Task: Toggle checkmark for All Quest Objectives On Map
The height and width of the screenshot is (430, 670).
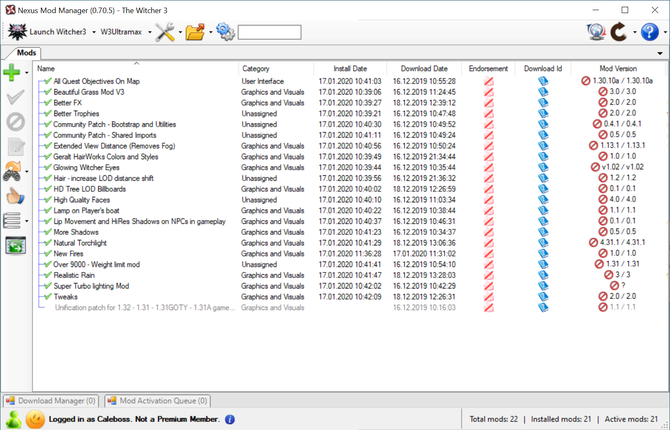Action: 48,81
